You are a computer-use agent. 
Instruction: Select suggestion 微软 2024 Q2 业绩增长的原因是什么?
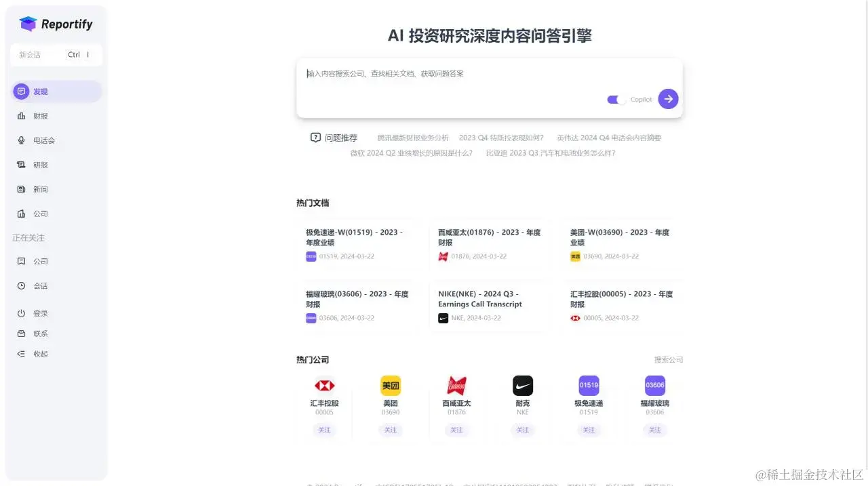pos(412,153)
